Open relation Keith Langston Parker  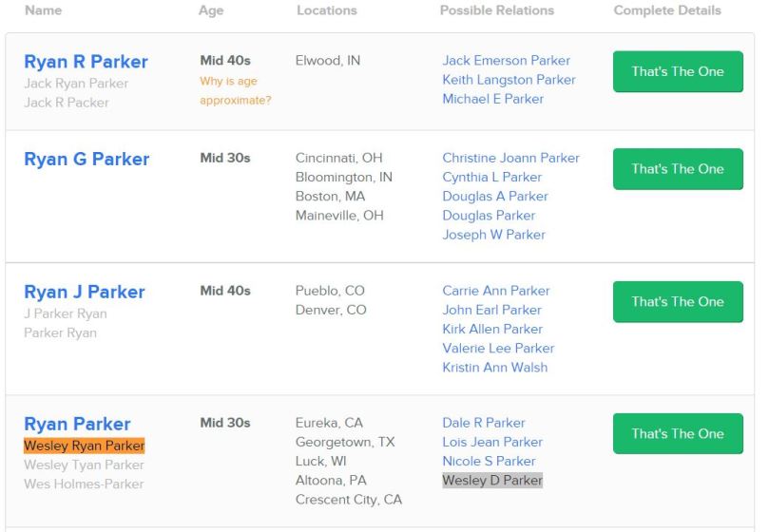point(509,80)
